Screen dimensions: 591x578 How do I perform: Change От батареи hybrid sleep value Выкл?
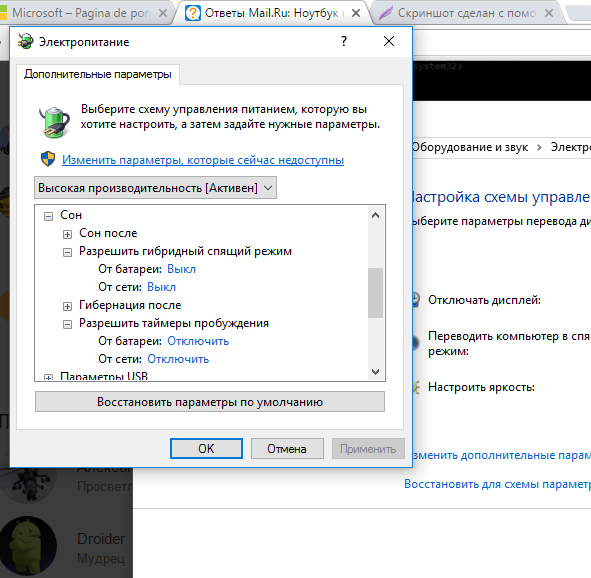pyautogui.click(x=181, y=269)
